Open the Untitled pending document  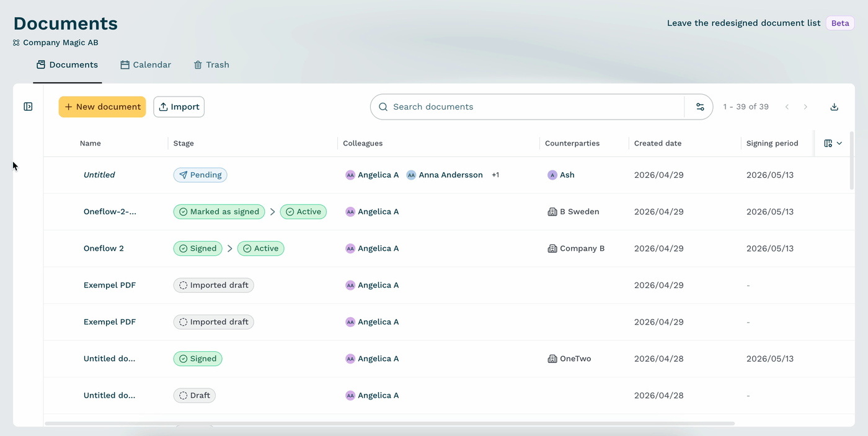pos(99,175)
